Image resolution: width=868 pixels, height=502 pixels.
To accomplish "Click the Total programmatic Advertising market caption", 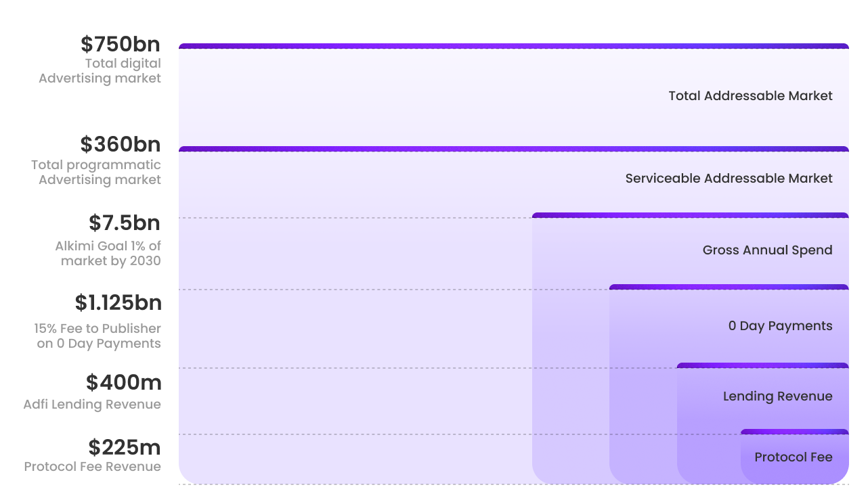I will pyautogui.click(x=96, y=172).
